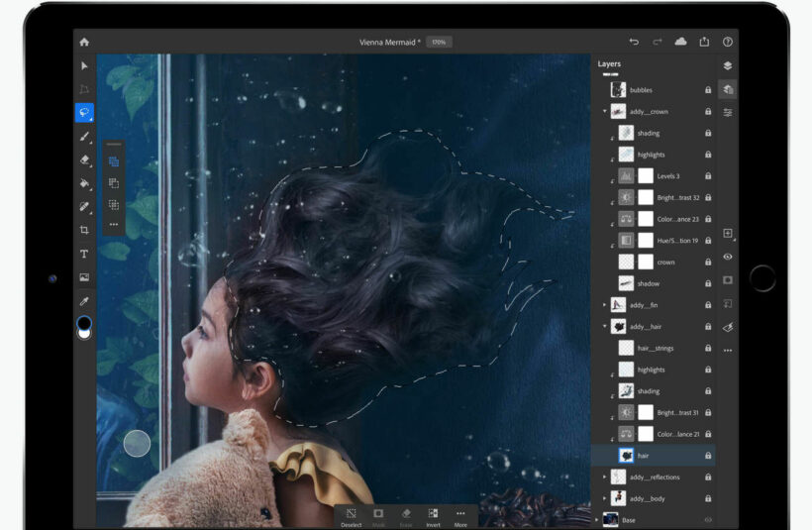Screen dimensions: 812x530
Task: Select the Crop tool
Action: point(84,230)
